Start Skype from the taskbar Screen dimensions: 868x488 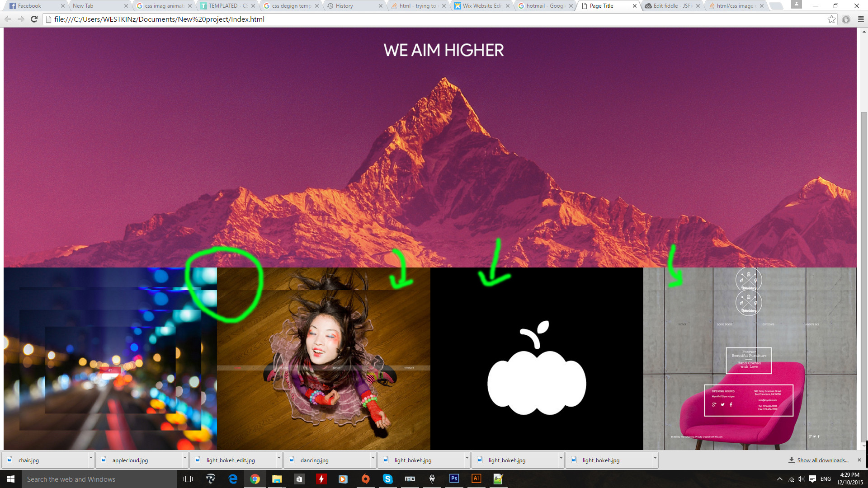tap(387, 479)
